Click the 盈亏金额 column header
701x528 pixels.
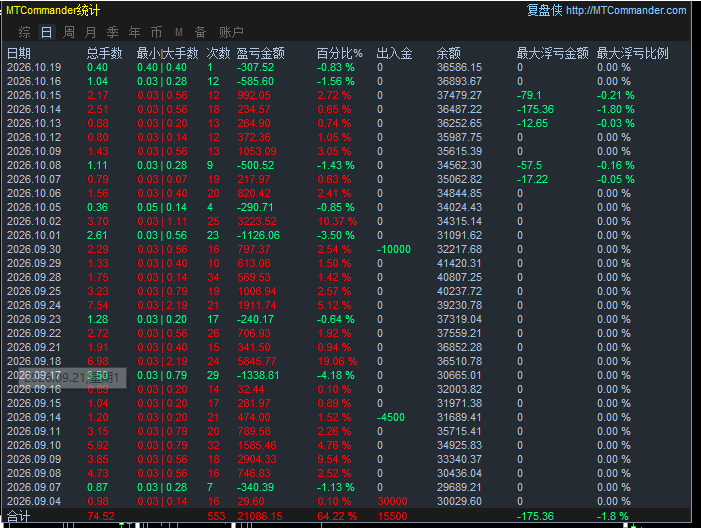(260, 53)
